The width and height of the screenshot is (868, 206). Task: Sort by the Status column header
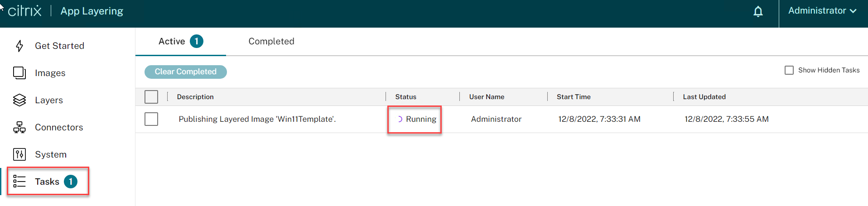[405, 97]
